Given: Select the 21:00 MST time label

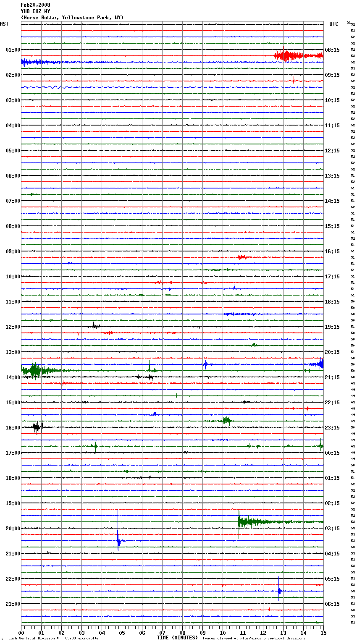Looking at the screenshot, I should (13, 554).
